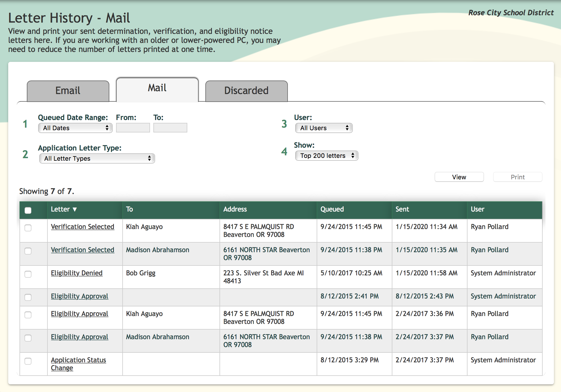This screenshot has width=561, height=392.
Task: Tick the checkbox for Bob Grigg's row
Action: [x=28, y=274]
